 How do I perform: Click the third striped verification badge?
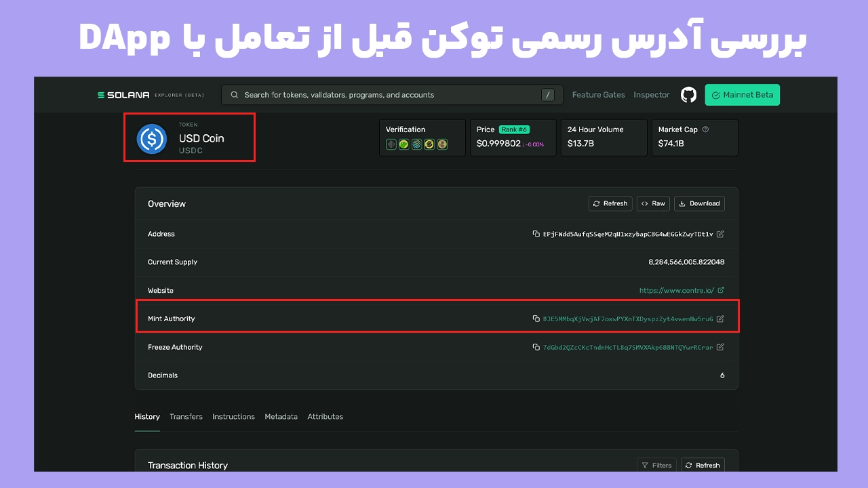point(416,144)
